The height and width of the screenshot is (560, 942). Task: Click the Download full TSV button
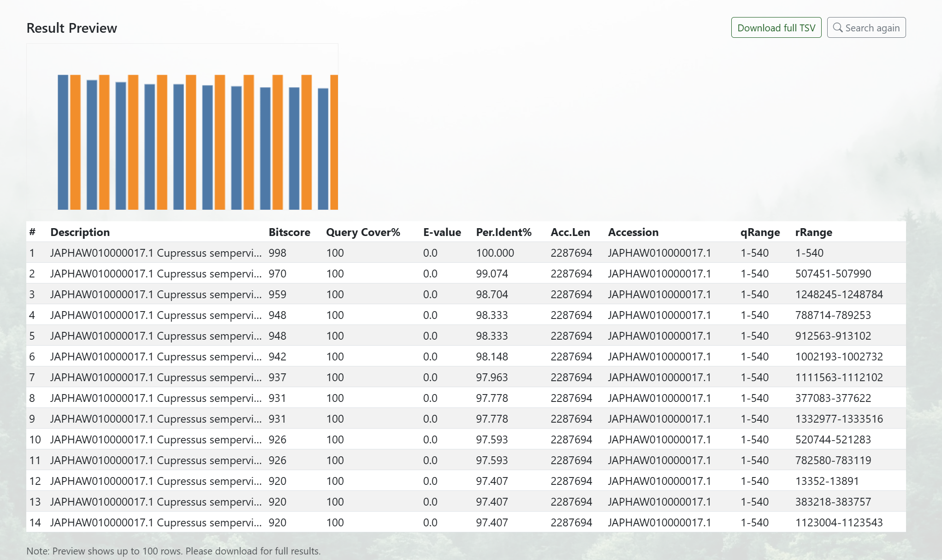776,28
